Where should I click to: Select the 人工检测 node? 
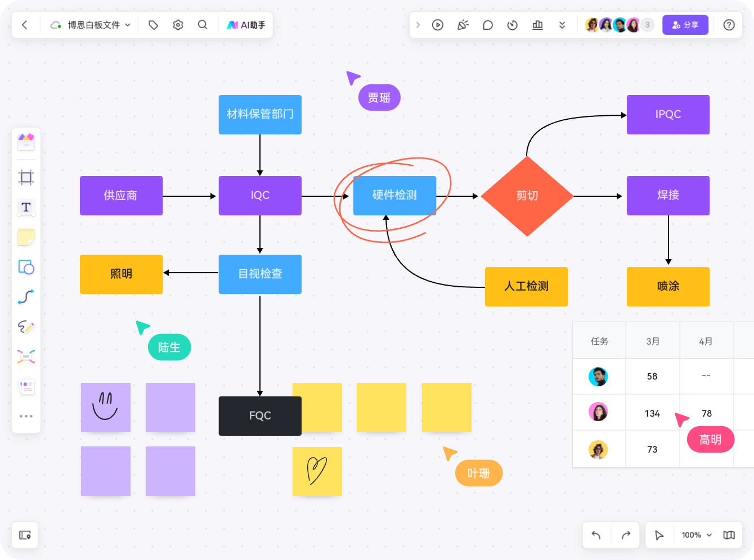(526, 286)
